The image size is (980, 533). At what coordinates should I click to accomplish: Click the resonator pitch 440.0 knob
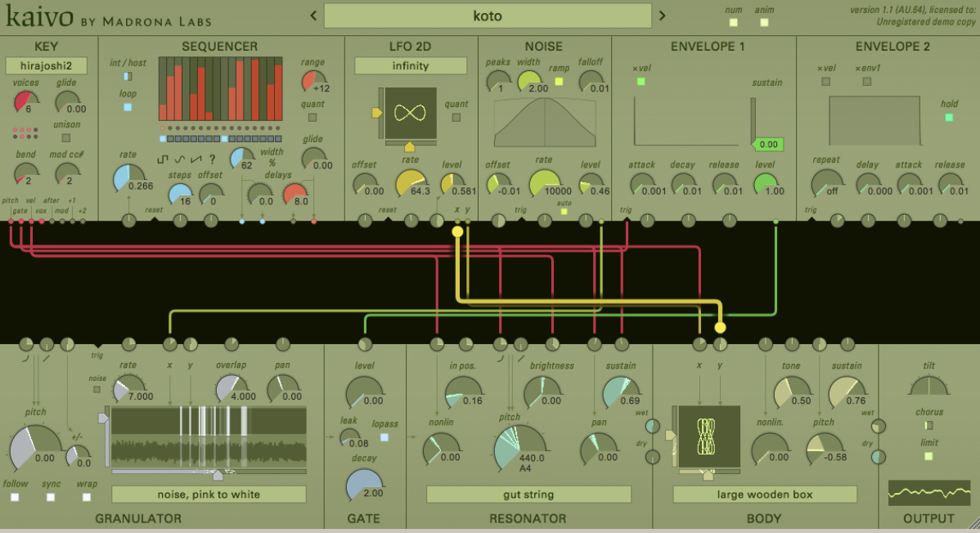pyautogui.click(x=519, y=449)
